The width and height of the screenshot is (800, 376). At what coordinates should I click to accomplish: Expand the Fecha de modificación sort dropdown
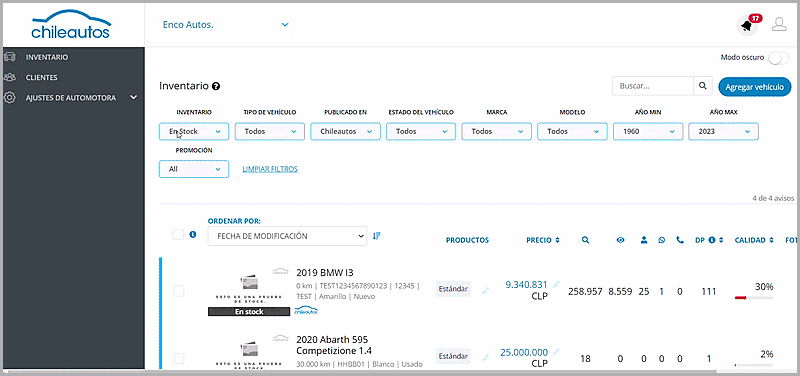click(x=287, y=236)
